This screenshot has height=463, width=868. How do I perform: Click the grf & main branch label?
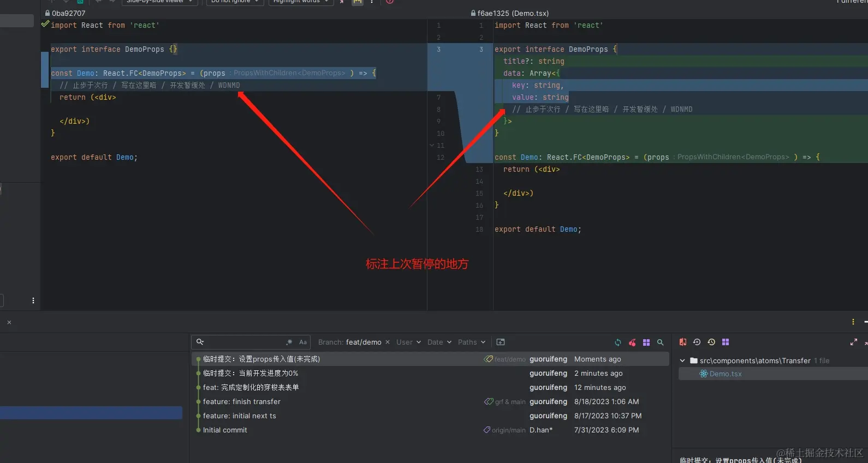(x=506, y=402)
